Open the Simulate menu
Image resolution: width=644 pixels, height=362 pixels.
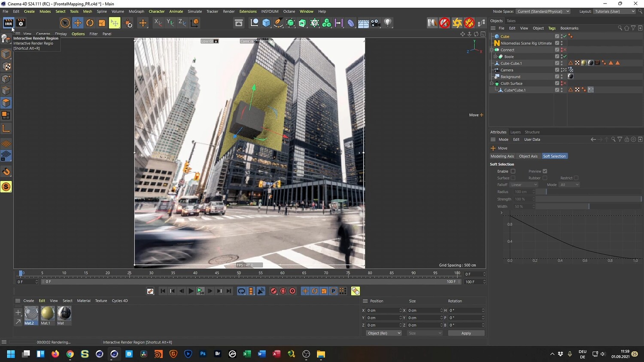point(194,12)
